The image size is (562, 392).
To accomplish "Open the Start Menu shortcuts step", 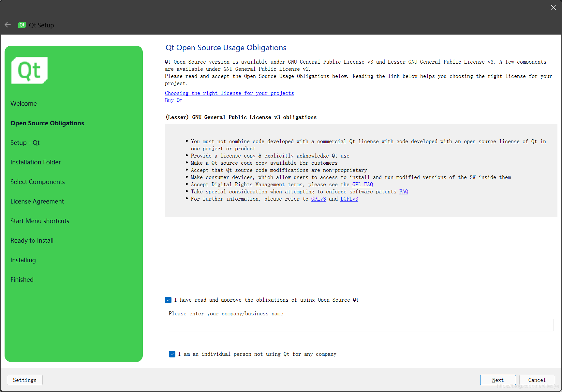I will point(39,221).
